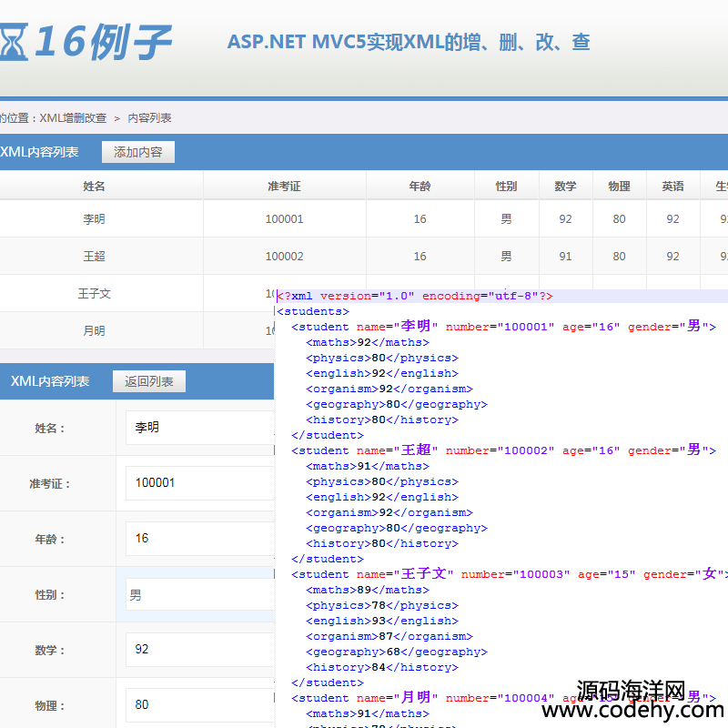This screenshot has height=728, width=728.
Task: Click the 姓名 input field containing 李明
Action: (200, 428)
